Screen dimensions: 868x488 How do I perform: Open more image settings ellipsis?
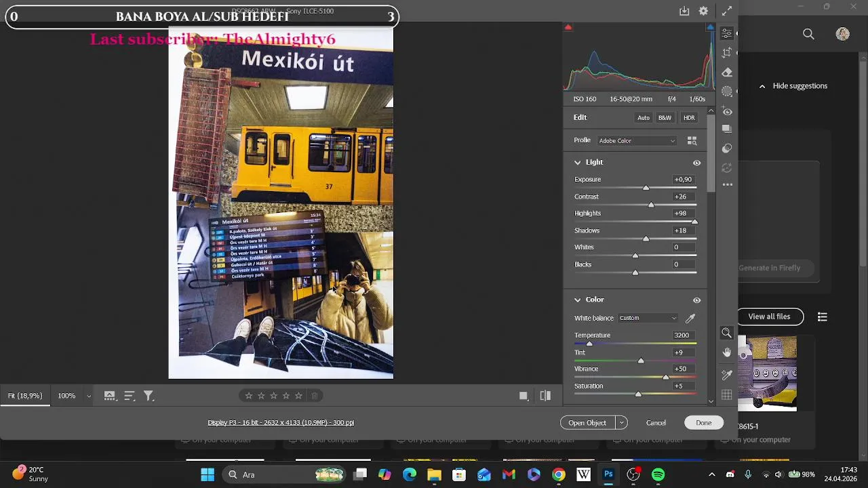click(726, 184)
